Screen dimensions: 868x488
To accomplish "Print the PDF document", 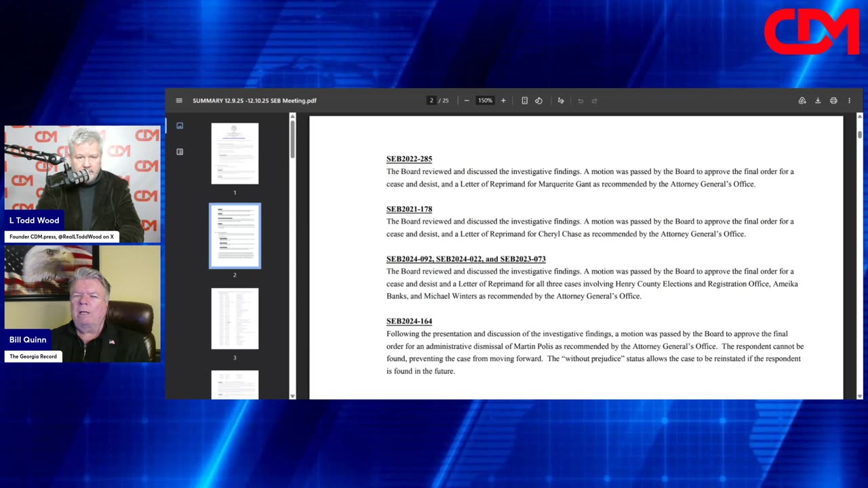I will pos(833,100).
